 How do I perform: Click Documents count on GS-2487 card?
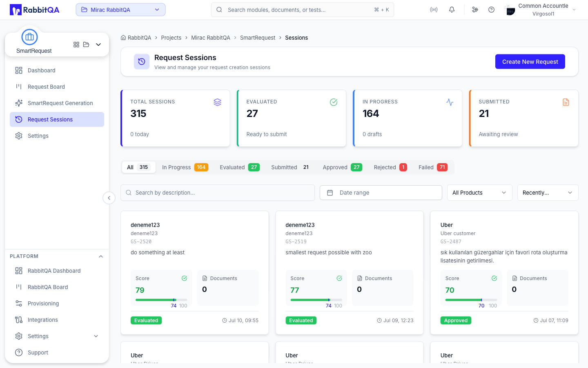(x=514, y=289)
